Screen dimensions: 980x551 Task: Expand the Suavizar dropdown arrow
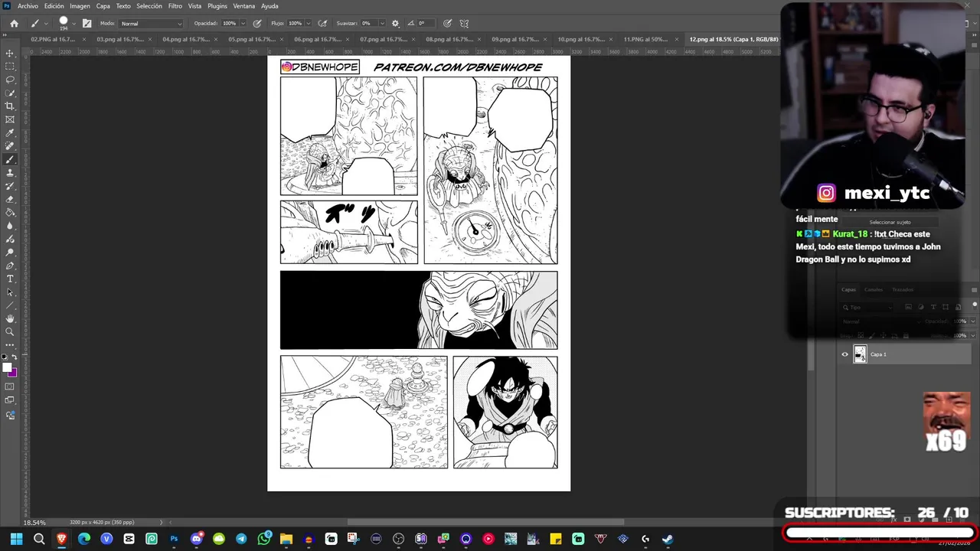[384, 24]
